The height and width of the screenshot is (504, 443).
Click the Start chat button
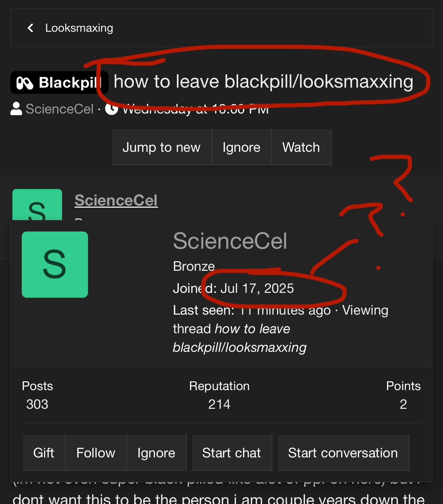coord(232,453)
